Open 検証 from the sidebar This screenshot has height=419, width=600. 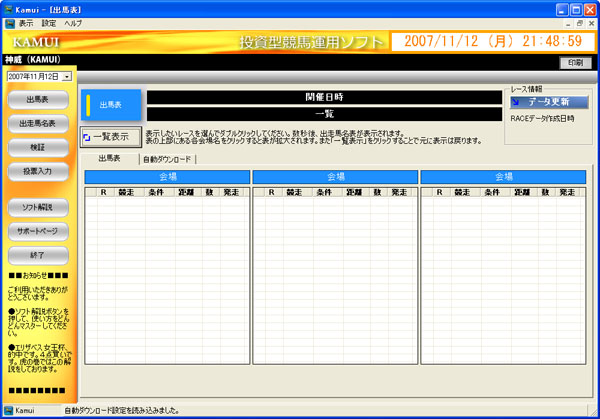[x=38, y=147]
